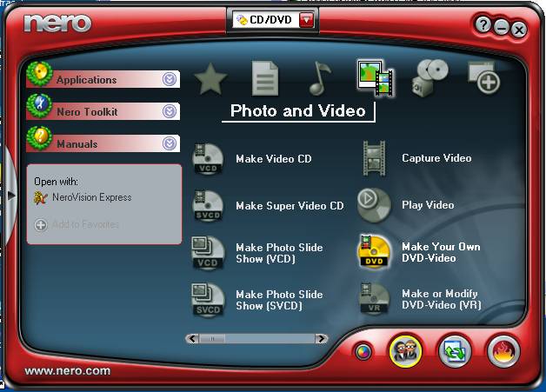Select Make Super Video CD task
This screenshot has width=546, height=392.
pyautogui.click(x=290, y=206)
